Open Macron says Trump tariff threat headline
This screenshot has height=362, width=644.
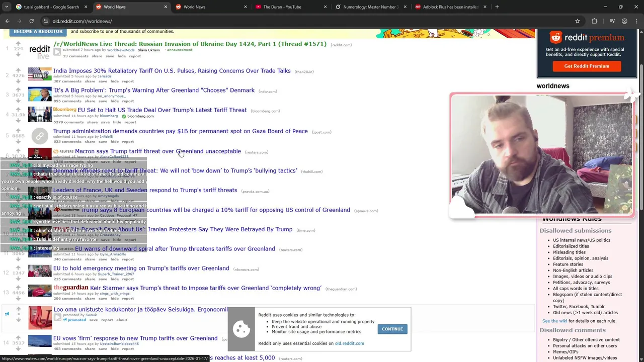158,151
